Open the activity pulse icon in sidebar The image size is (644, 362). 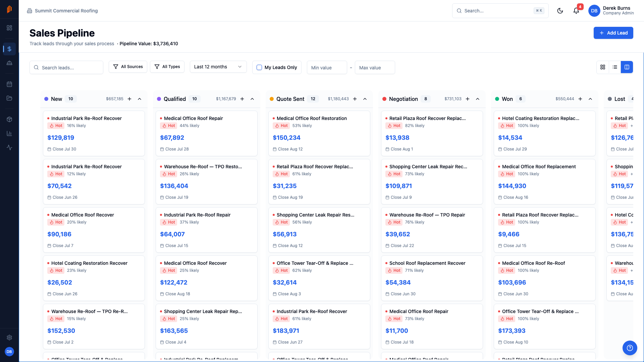coord(9,147)
